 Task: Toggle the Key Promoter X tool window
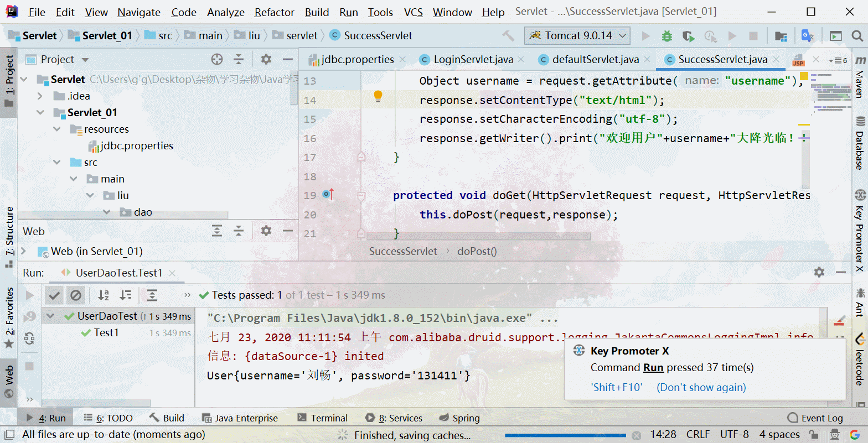(860, 230)
